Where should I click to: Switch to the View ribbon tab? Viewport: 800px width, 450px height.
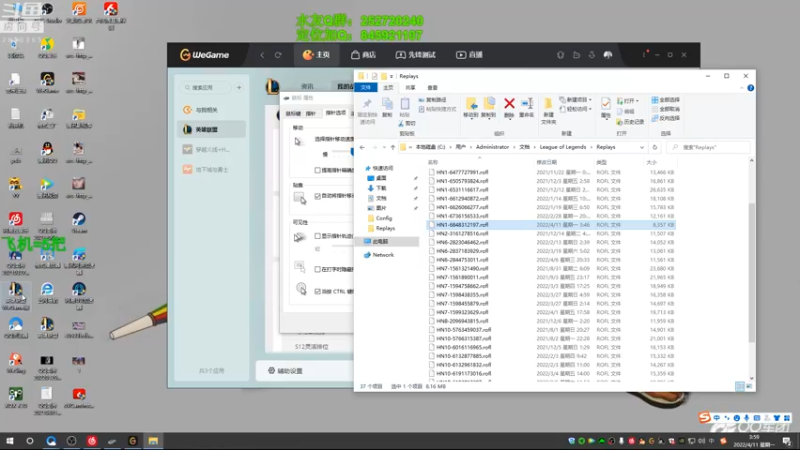[x=433, y=88]
